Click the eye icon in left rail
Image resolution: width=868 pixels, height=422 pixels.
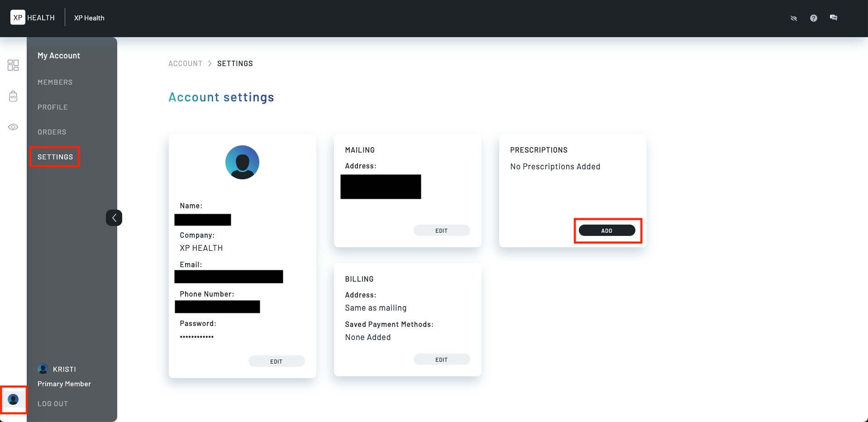pyautogui.click(x=13, y=127)
